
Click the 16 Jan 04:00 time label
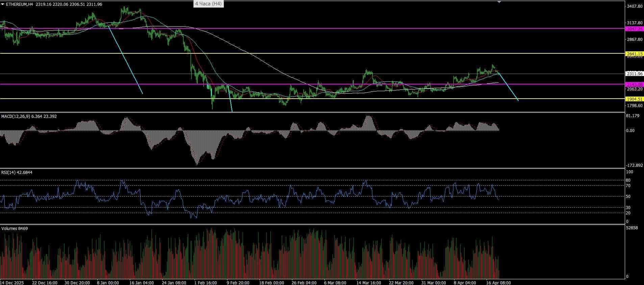click(142, 283)
